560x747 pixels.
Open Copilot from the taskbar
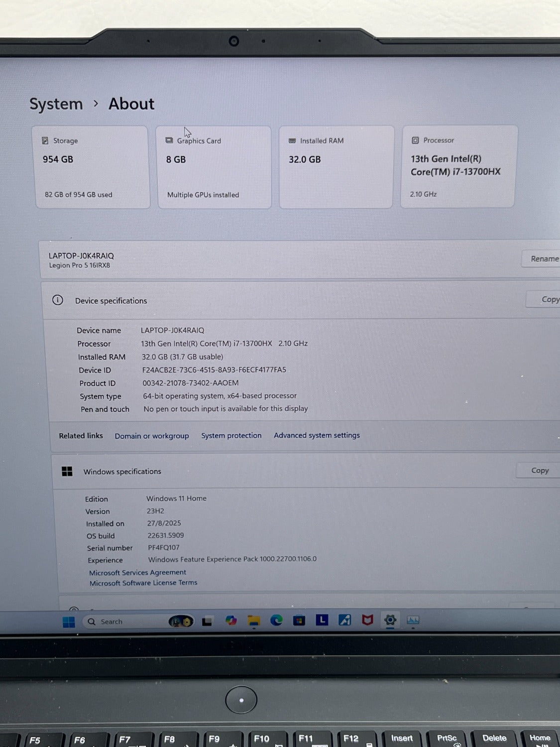pyautogui.click(x=231, y=621)
